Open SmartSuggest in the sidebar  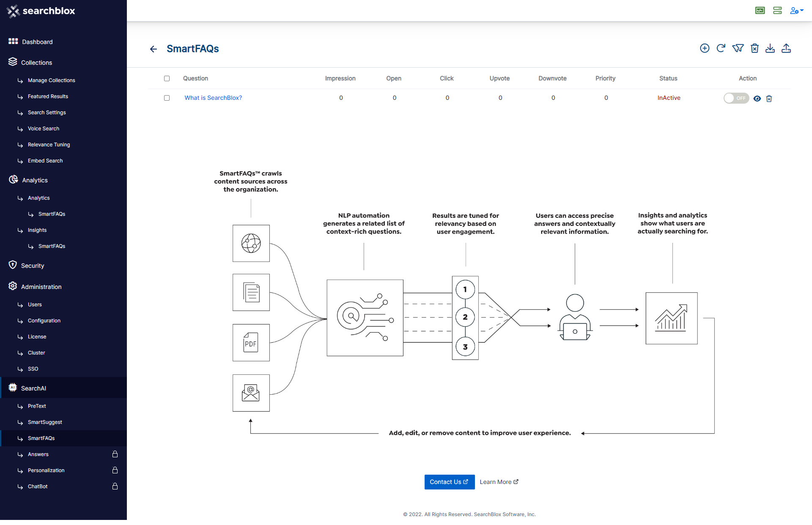click(45, 422)
